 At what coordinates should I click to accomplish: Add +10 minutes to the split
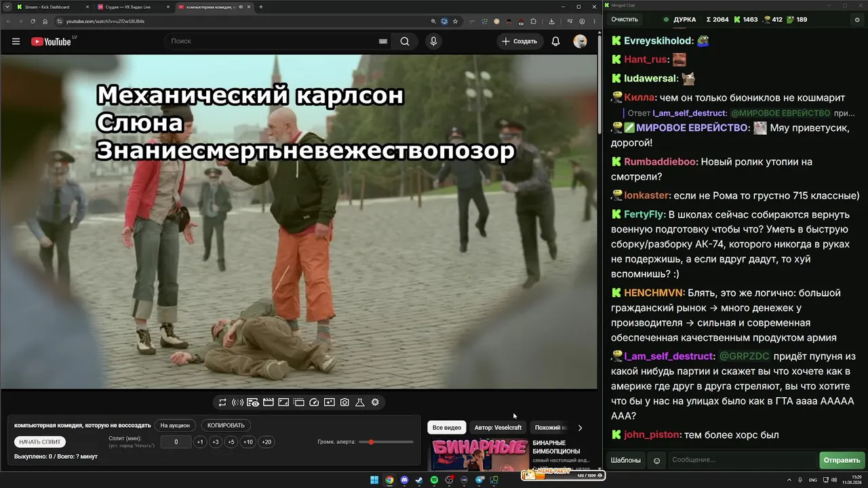coord(248,442)
